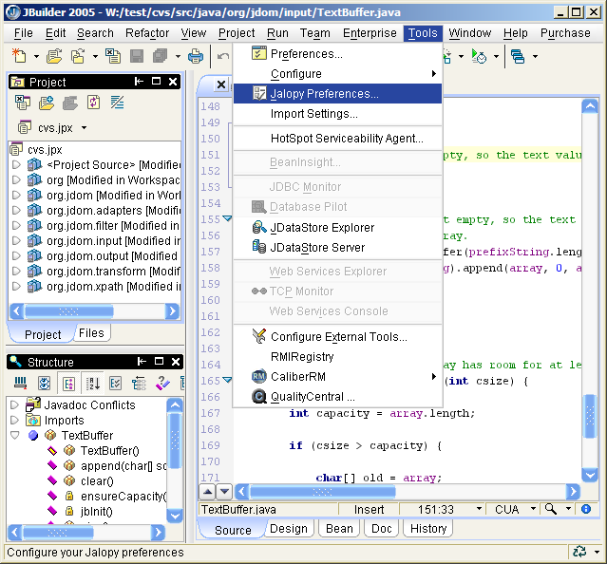This screenshot has width=607, height=564.
Task: Click first Structure pane toolbar icon
Action: click(21, 384)
